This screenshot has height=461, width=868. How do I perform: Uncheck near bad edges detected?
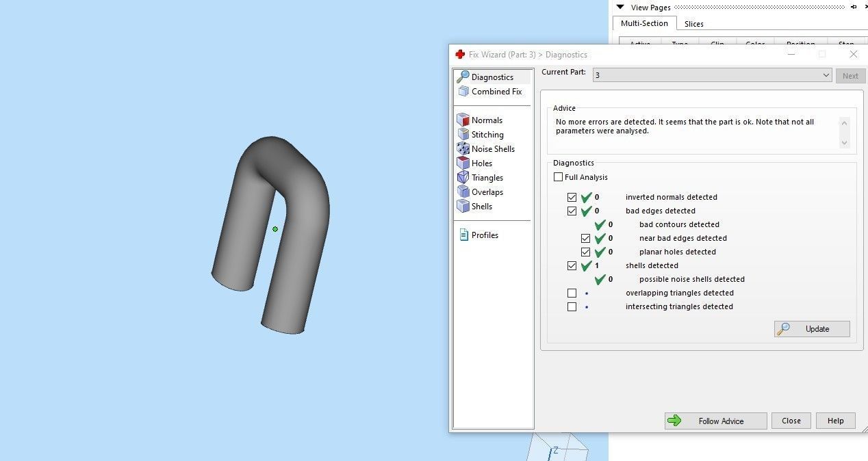[x=586, y=238]
